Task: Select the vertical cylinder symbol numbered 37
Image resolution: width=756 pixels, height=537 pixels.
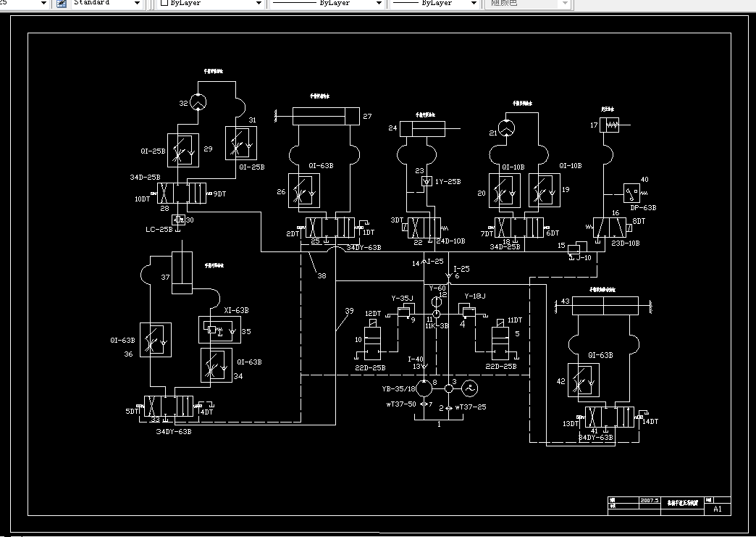Action: [182, 273]
